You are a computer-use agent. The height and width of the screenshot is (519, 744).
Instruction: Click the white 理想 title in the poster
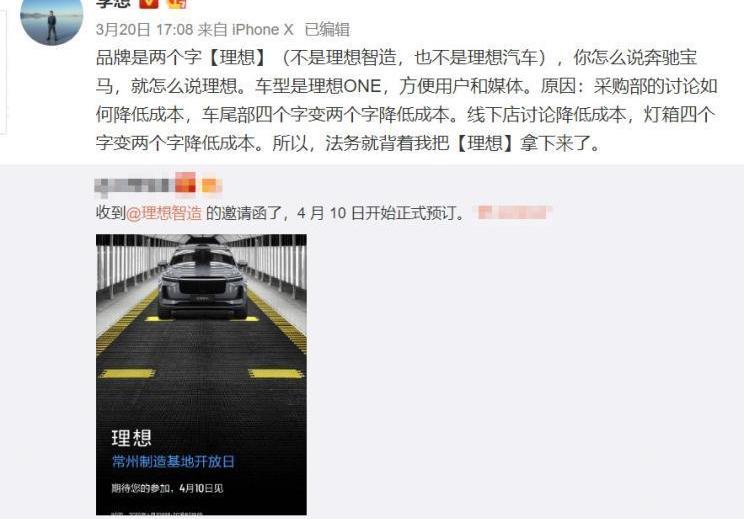point(131,438)
